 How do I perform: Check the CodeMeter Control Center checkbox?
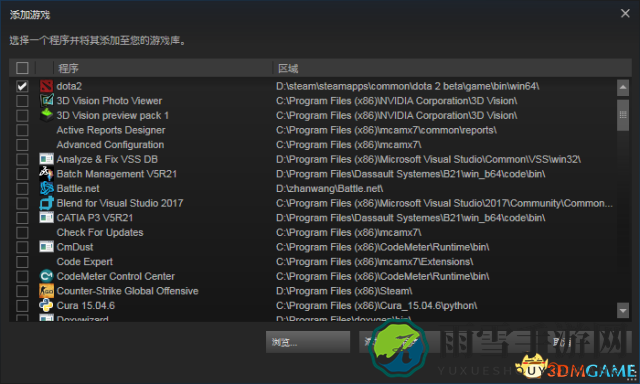(22, 276)
